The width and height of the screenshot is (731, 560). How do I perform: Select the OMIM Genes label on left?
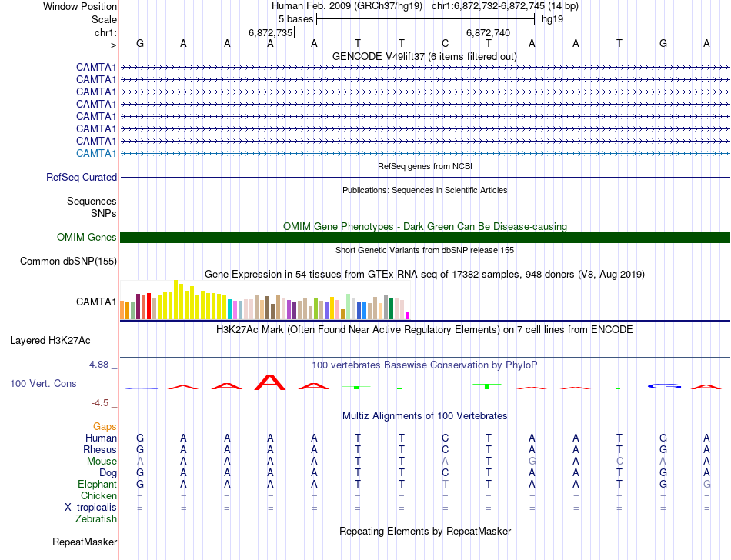pos(86,238)
